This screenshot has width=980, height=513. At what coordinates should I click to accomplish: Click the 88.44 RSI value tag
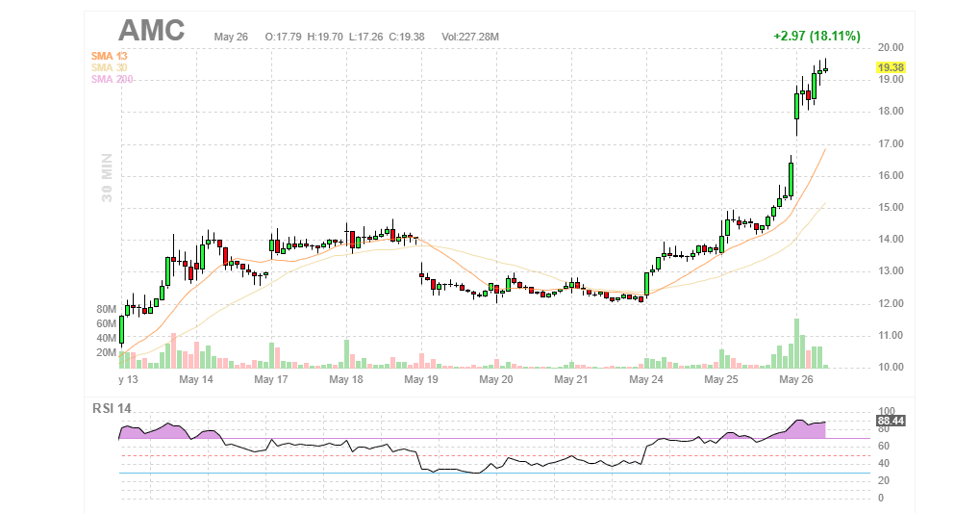coord(891,421)
